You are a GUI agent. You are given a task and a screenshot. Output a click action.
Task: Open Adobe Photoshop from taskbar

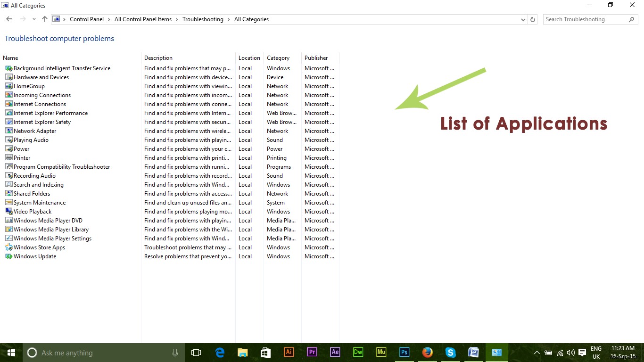[404, 352]
